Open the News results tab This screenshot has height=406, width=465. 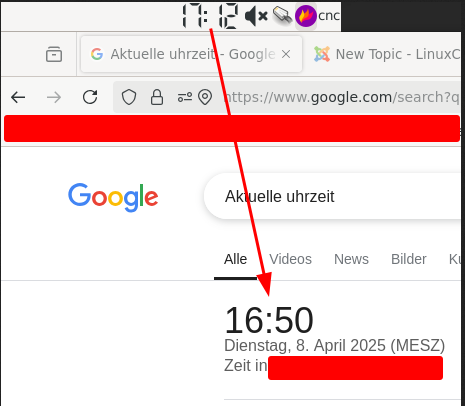351,259
